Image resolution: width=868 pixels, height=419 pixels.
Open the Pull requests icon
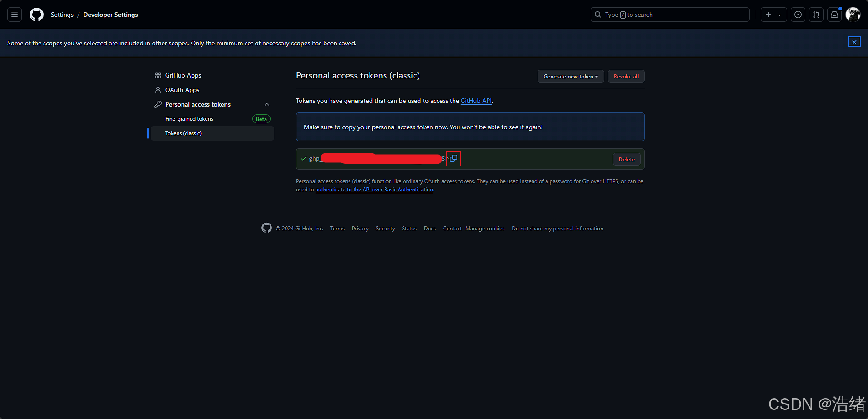tap(816, 15)
